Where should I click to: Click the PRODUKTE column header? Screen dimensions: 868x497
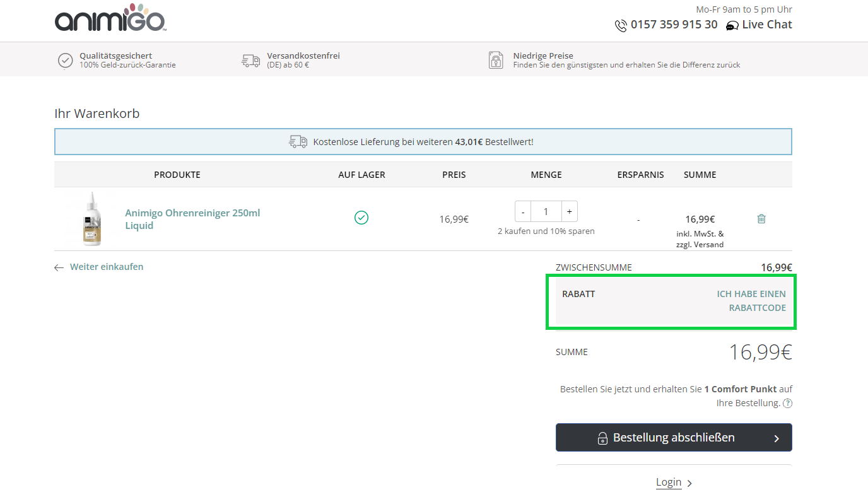(x=177, y=175)
